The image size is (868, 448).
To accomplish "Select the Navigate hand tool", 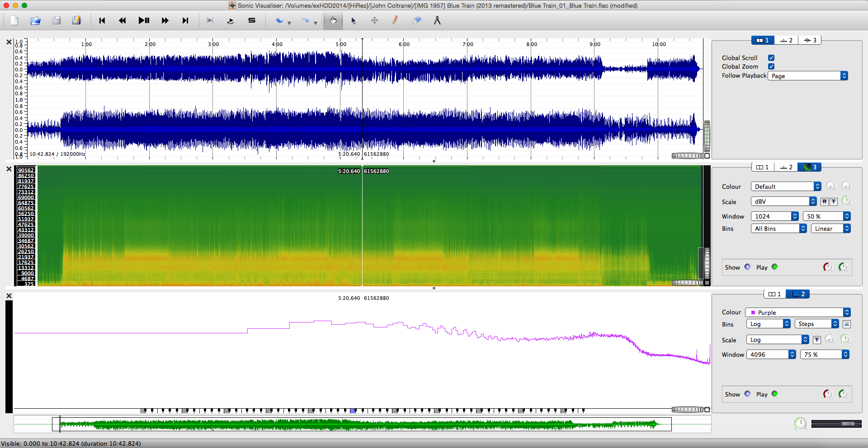I will click(333, 20).
